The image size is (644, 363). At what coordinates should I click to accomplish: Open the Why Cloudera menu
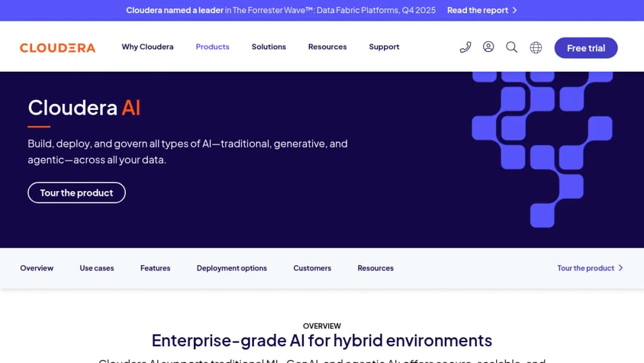click(x=147, y=47)
